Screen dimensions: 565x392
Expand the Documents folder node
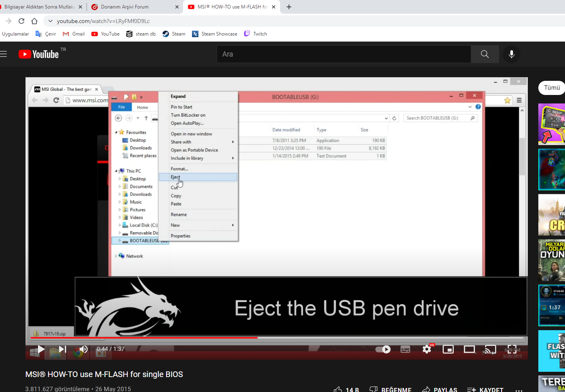click(x=120, y=187)
